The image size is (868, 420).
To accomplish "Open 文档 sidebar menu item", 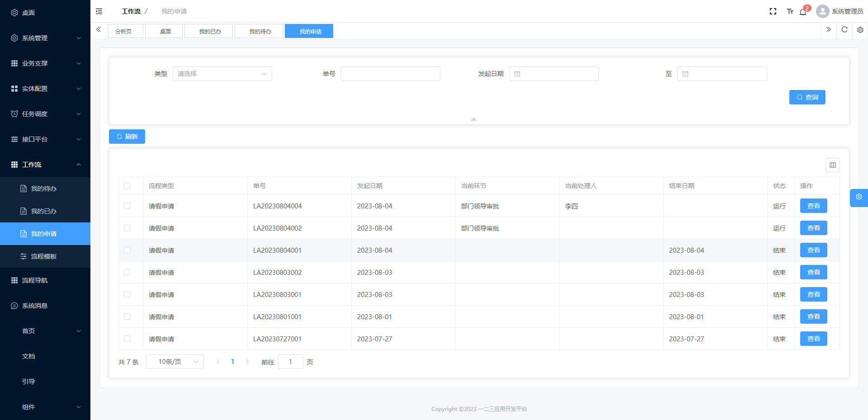I will [x=45, y=356].
